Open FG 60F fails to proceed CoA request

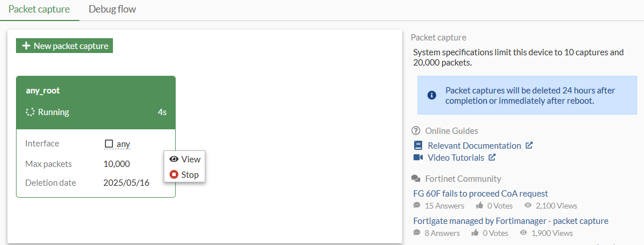pos(480,194)
